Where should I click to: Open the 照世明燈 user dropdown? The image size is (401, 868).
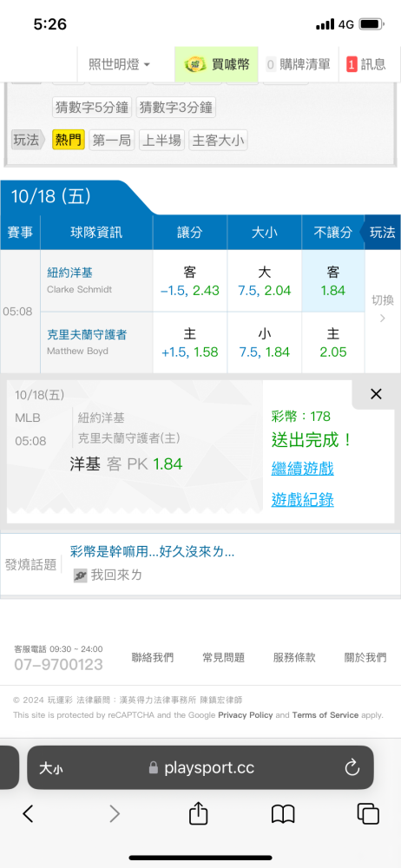[119, 65]
